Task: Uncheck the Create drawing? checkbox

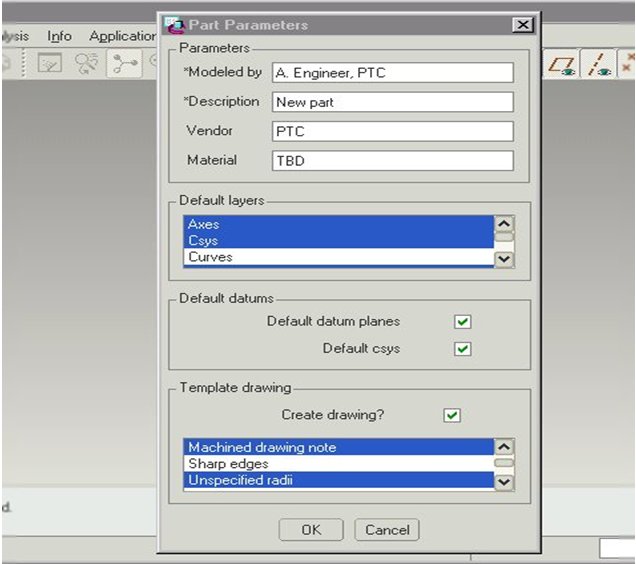Action: point(452,415)
